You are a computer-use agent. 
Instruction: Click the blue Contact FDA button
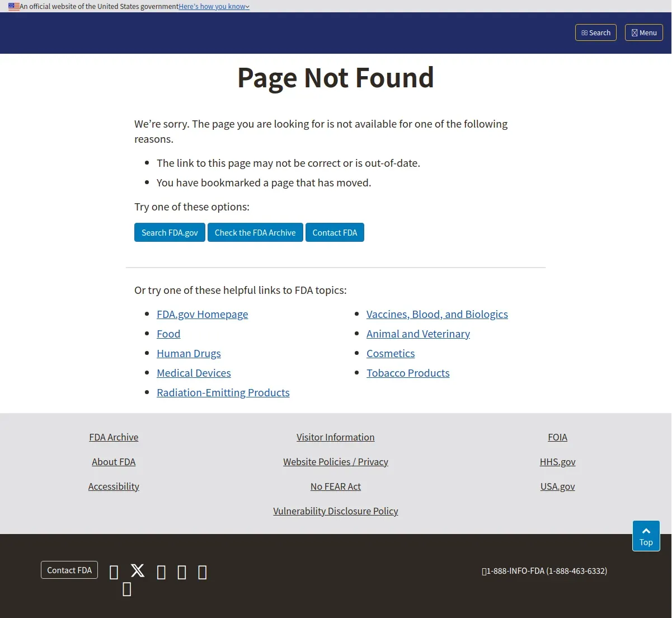(335, 232)
